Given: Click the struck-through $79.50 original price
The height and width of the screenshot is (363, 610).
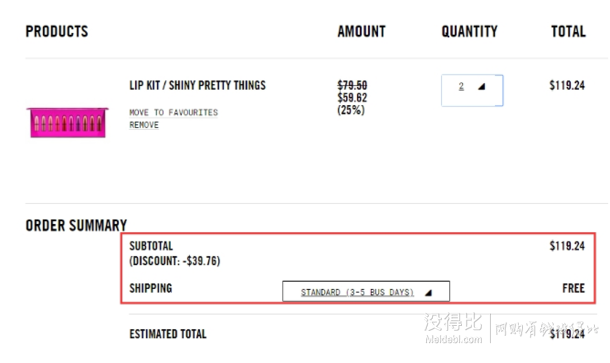Looking at the screenshot, I should pos(352,85).
